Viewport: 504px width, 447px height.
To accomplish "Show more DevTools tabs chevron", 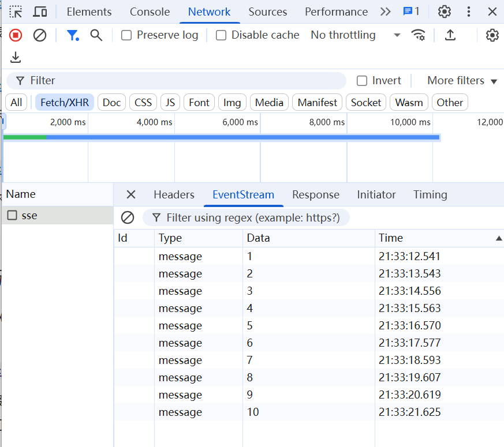I will 385,12.
